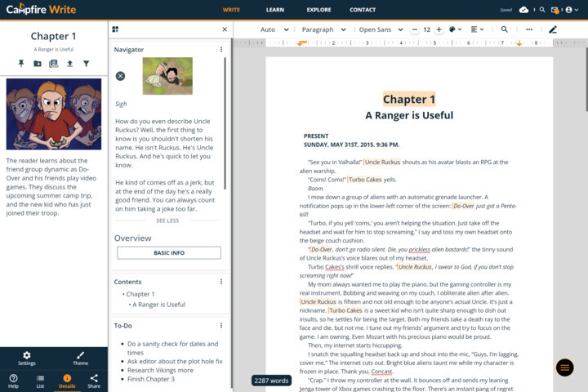The image size is (588, 392).
Task: Open the top-bar search magnifier
Action: coord(542,10)
